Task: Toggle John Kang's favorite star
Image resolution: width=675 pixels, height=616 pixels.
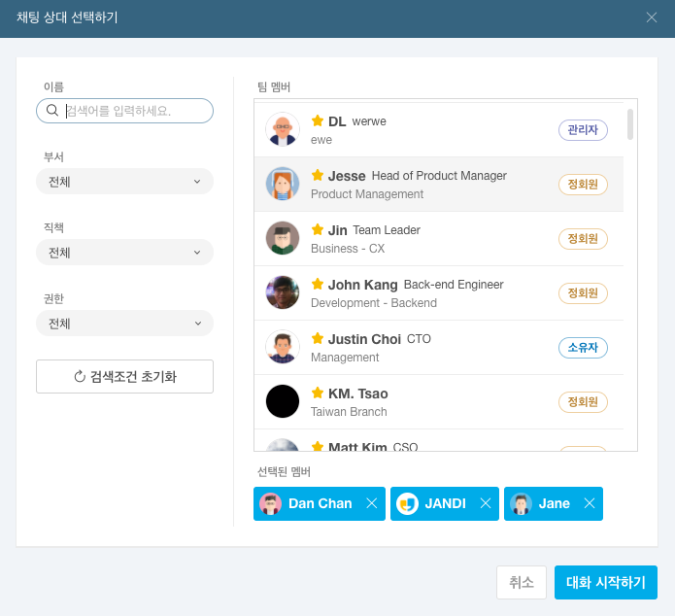Action: point(318,285)
